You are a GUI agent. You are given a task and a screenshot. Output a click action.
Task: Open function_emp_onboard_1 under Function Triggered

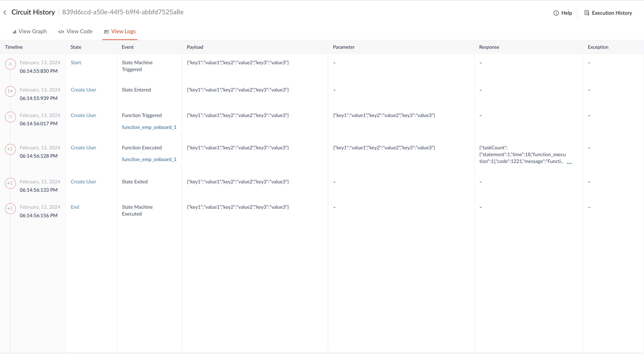(149, 127)
